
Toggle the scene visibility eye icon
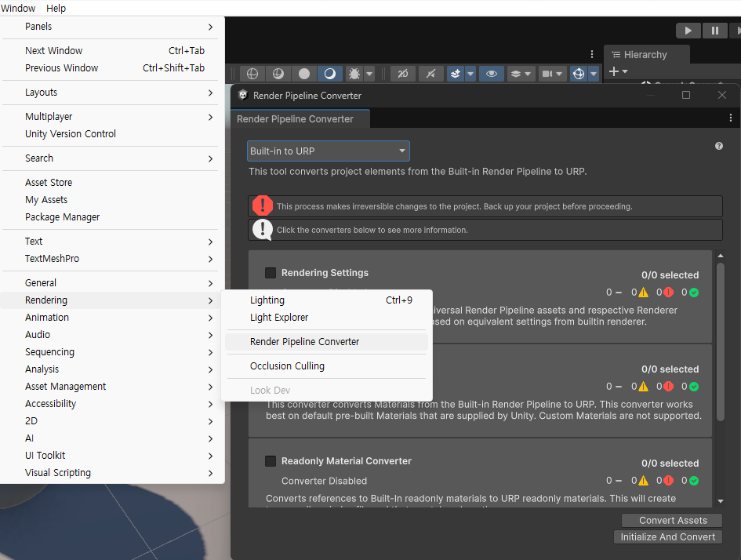point(492,74)
